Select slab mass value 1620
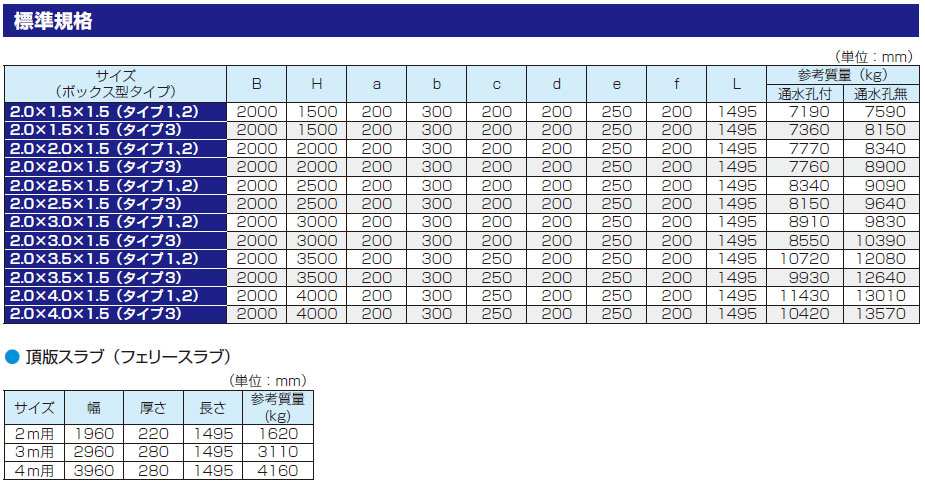The height and width of the screenshot is (485, 925). pos(278,434)
